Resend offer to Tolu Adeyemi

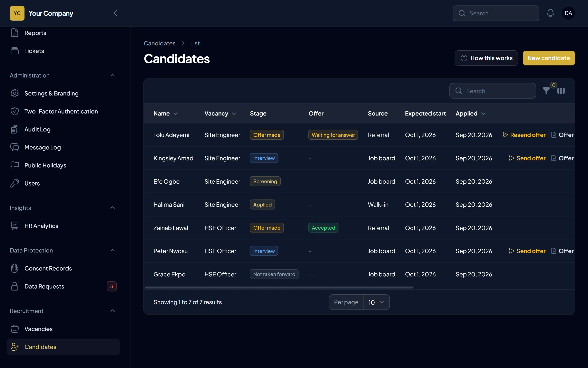tap(524, 135)
